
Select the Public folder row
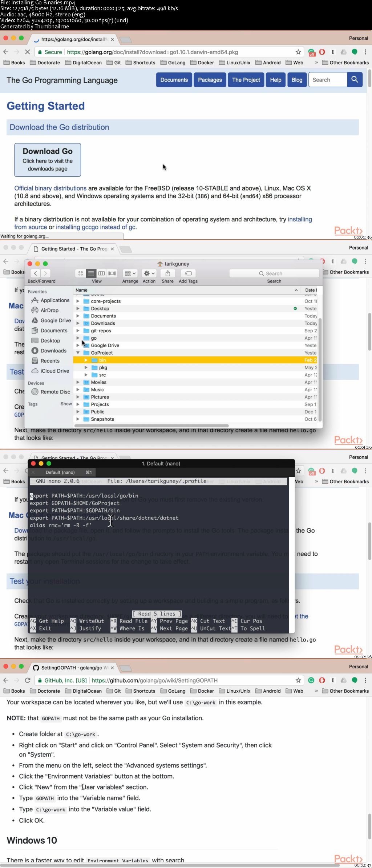click(x=195, y=412)
